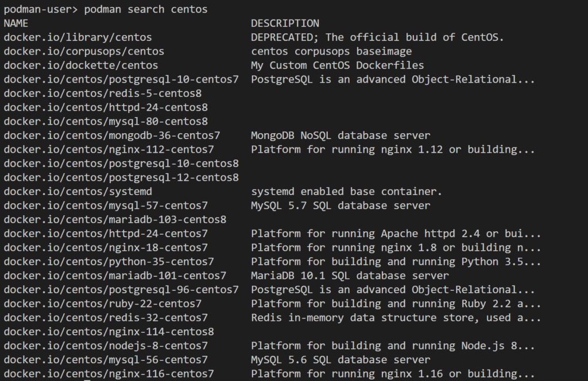Click docker.io/centos/httpd-24-centos8 entry
The width and height of the screenshot is (588, 381).
click(106, 107)
